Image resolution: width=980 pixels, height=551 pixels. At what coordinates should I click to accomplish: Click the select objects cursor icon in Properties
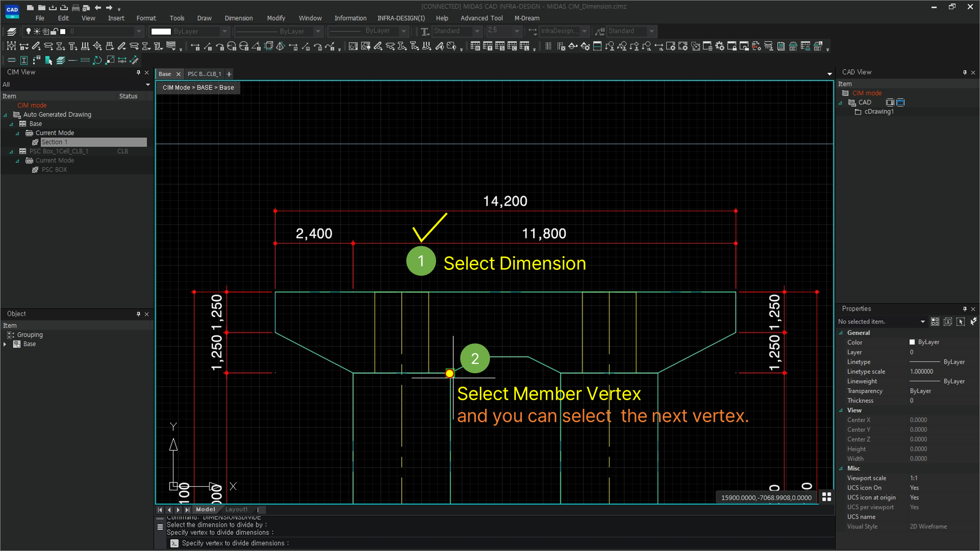960,322
